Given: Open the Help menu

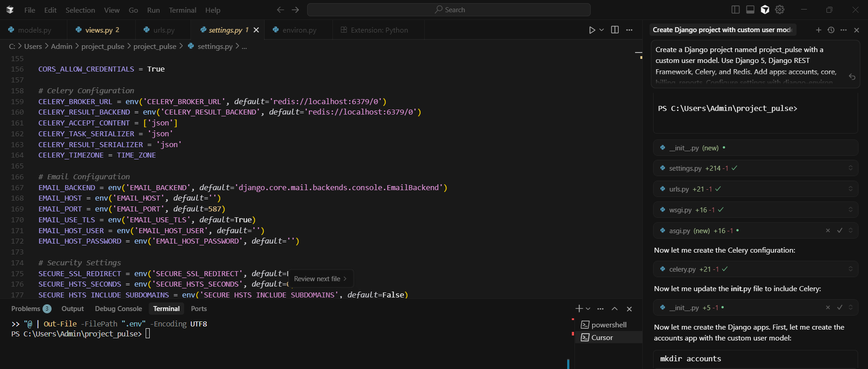Looking at the screenshot, I should (x=213, y=10).
